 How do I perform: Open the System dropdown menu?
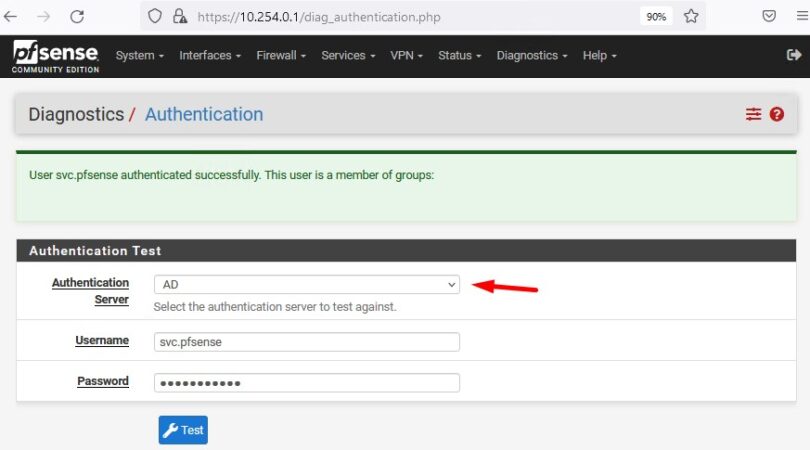[140, 56]
